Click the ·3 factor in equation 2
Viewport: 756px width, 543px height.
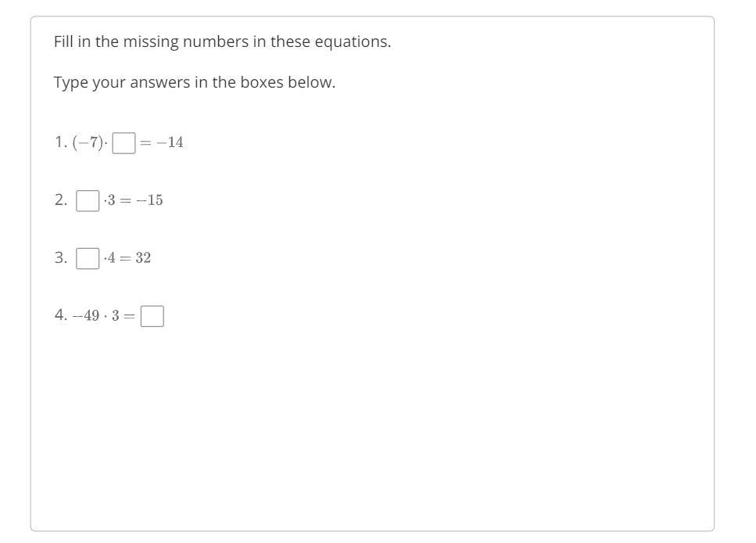tap(109, 200)
